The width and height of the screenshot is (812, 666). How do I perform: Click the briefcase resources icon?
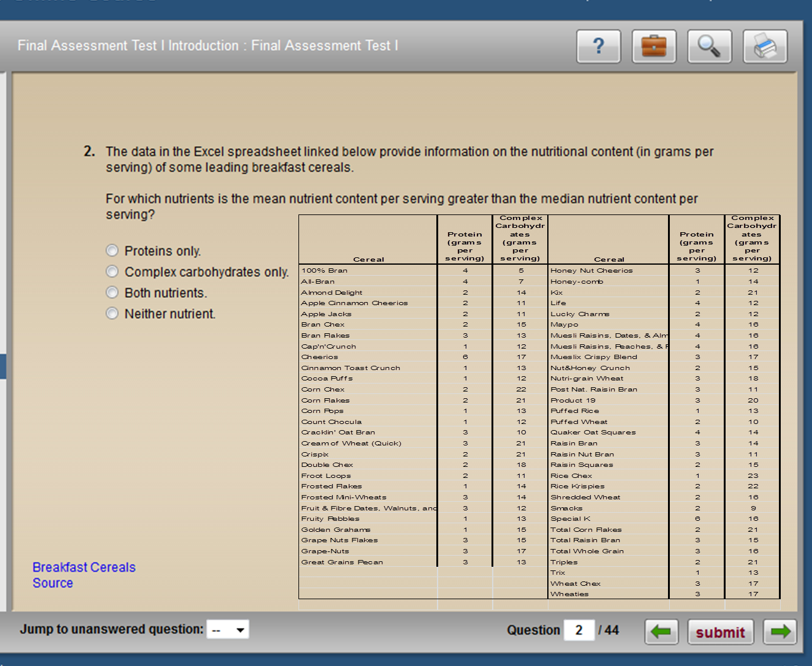pos(654,46)
